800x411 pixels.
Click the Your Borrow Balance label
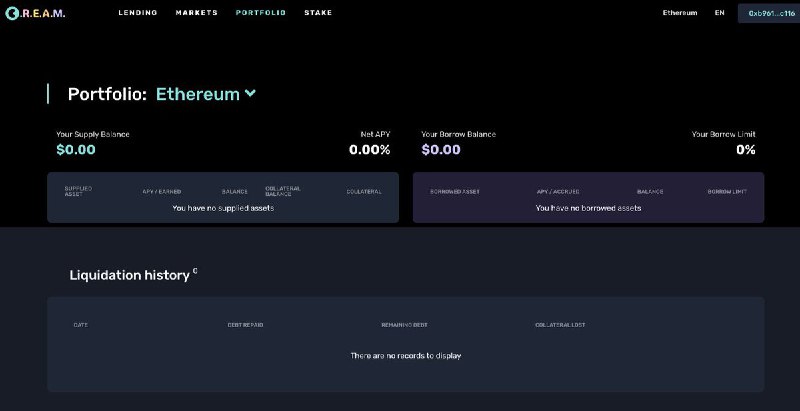pyautogui.click(x=459, y=134)
